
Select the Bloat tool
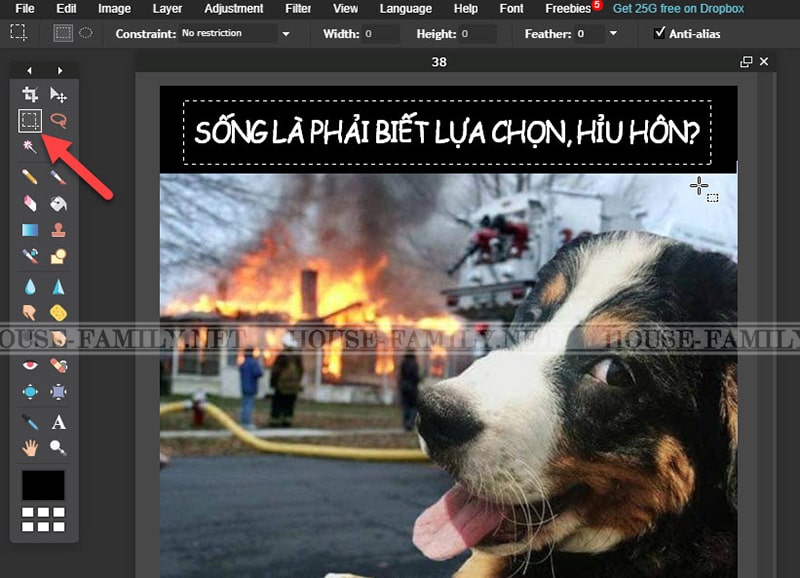pos(30,392)
